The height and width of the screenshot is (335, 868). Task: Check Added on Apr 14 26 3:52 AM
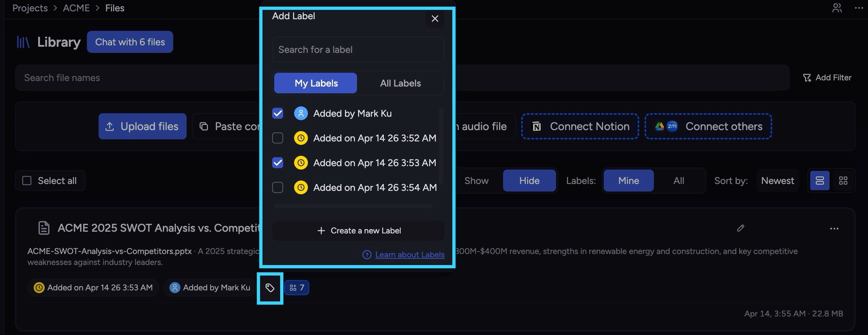[x=278, y=138]
